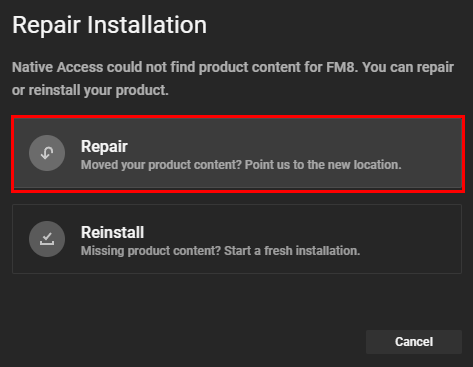
Task: Click the "Repair" heading text
Action: click(x=104, y=147)
